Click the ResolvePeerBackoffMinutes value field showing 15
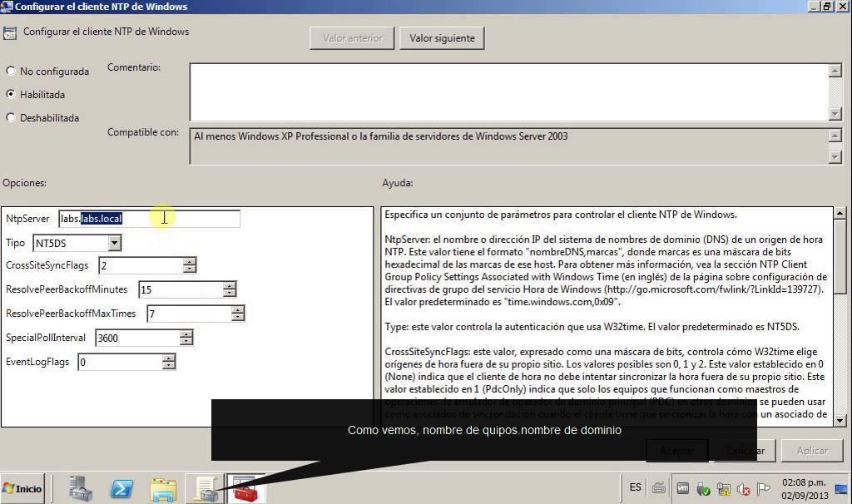Viewport: 852px width, 504px height. coord(181,289)
